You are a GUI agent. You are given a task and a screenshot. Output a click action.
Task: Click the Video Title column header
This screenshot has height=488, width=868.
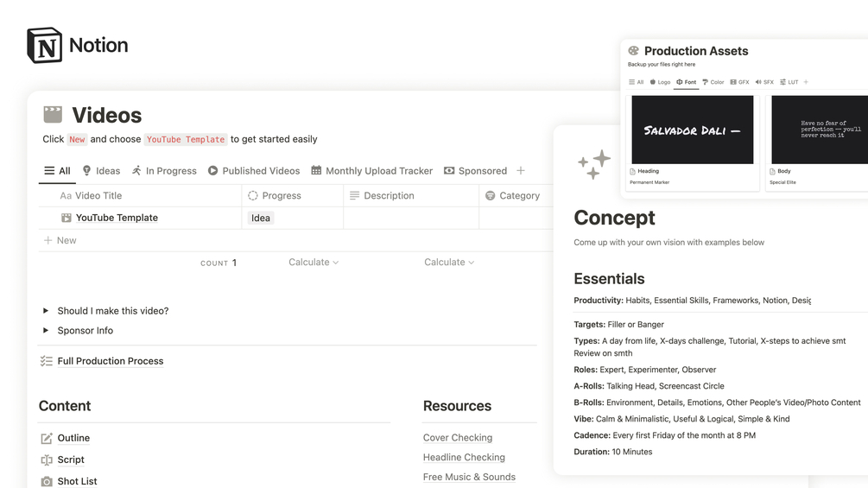(x=91, y=196)
